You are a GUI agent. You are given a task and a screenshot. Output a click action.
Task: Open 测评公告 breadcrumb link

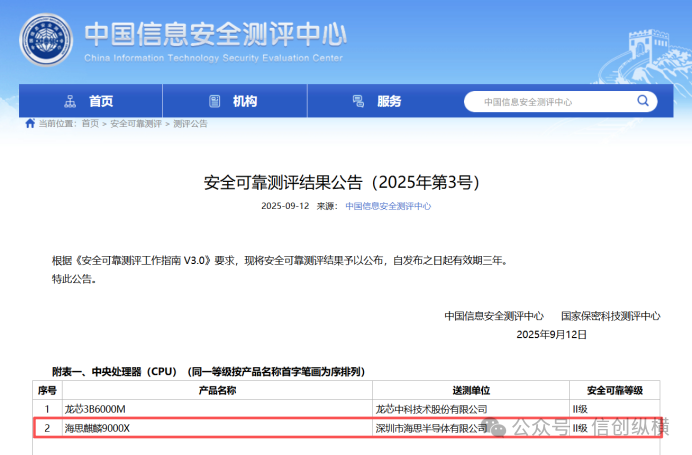[190, 124]
